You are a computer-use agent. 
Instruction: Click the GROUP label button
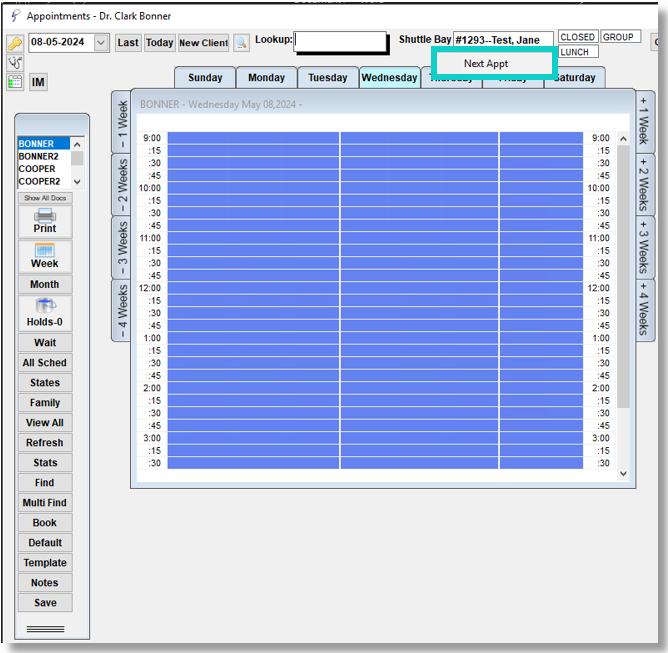[620, 37]
